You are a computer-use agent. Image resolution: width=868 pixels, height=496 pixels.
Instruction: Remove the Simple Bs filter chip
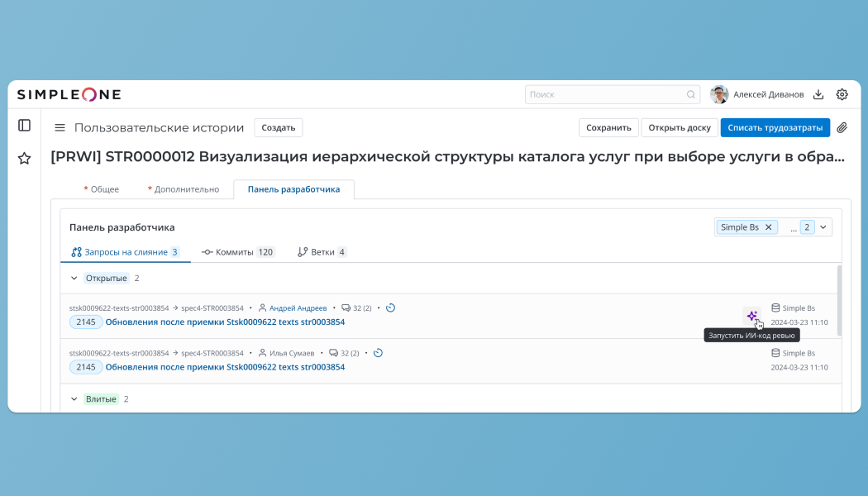click(768, 227)
